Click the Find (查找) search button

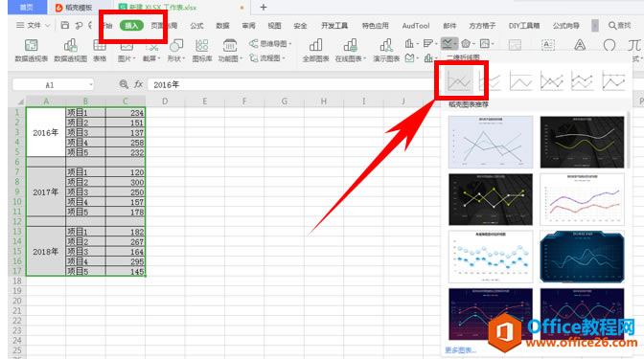(619, 26)
